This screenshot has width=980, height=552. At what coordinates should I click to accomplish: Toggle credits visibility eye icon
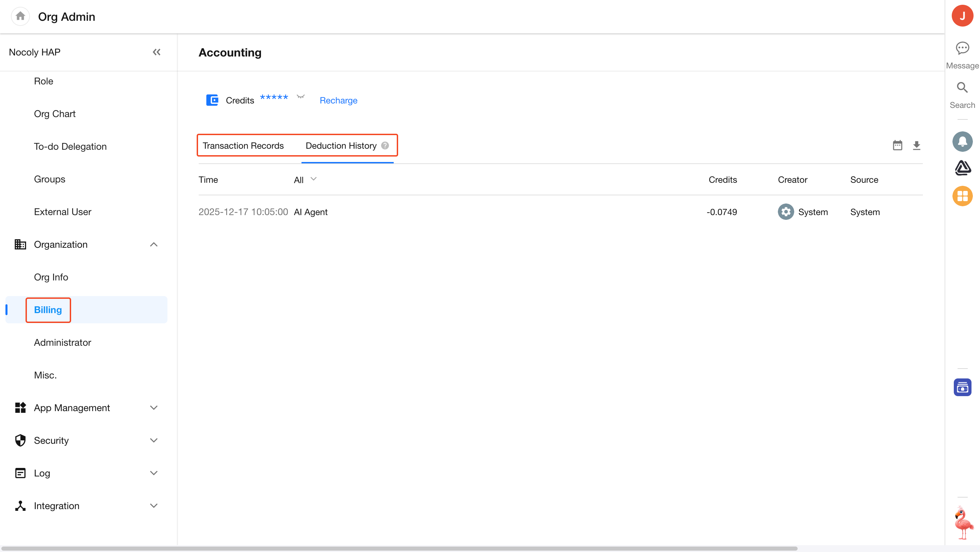point(300,97)
